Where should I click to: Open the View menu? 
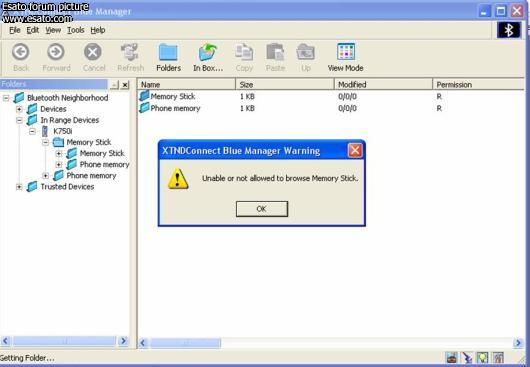(53, 30)
